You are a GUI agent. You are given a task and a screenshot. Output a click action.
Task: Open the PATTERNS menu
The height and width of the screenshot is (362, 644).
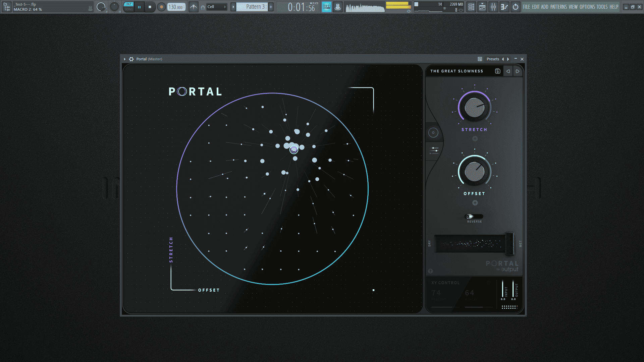(558, 7)
